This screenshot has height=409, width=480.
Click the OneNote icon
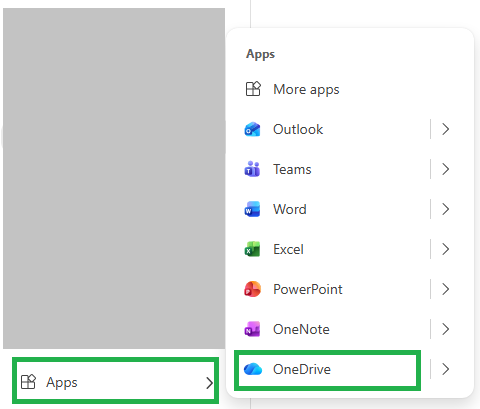pos(252,329)
